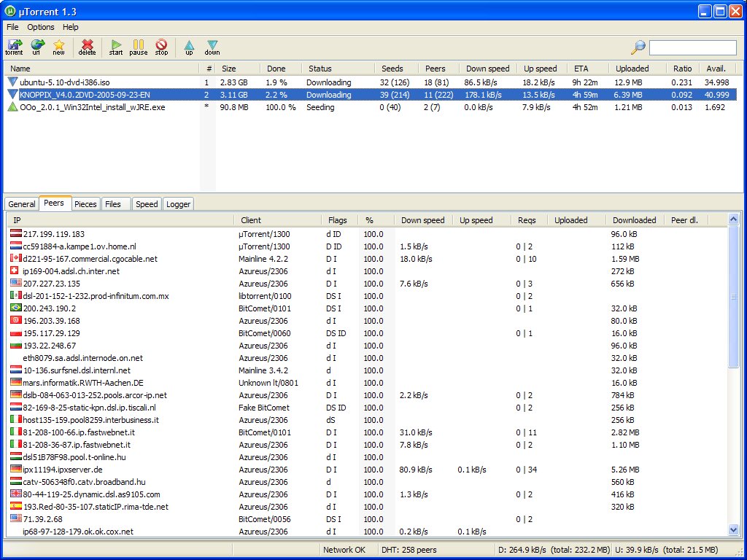The image size is (747, 560).
Task: Click the download icon of KNOPPIX torrent
Action: coord(13,94)
